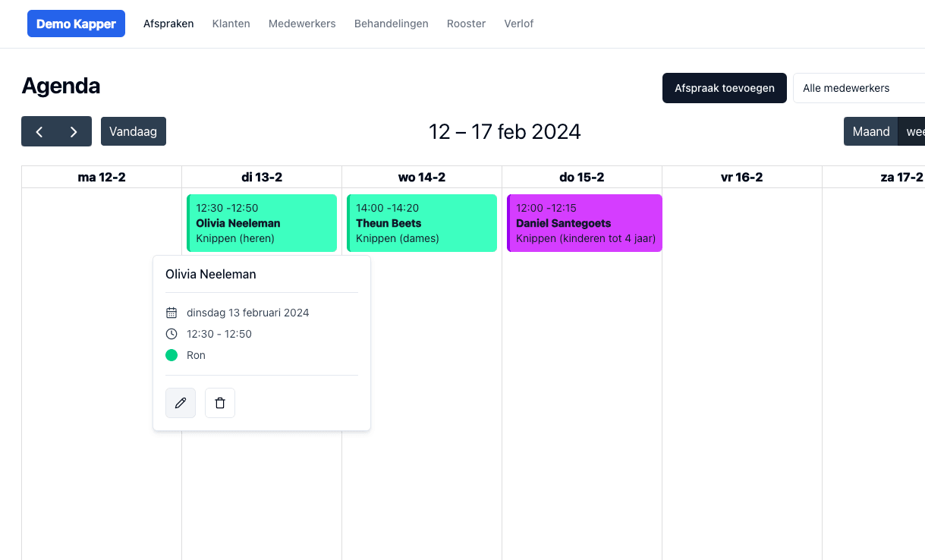Open the Rooster tab
Image resolution: width=925 pixels, height=560 pixels.
point(466,24)
